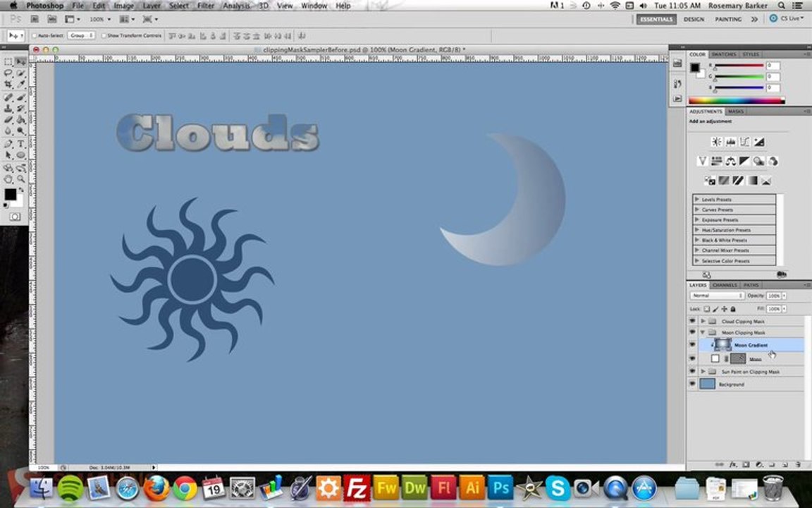Screen dimensions: 812x508
Task: Expand Levels Presets list
Action: [697, 199]
